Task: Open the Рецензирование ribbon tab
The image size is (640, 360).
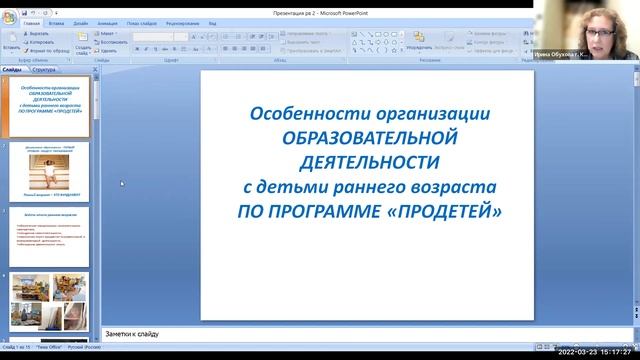Action: tap(182, 24)
